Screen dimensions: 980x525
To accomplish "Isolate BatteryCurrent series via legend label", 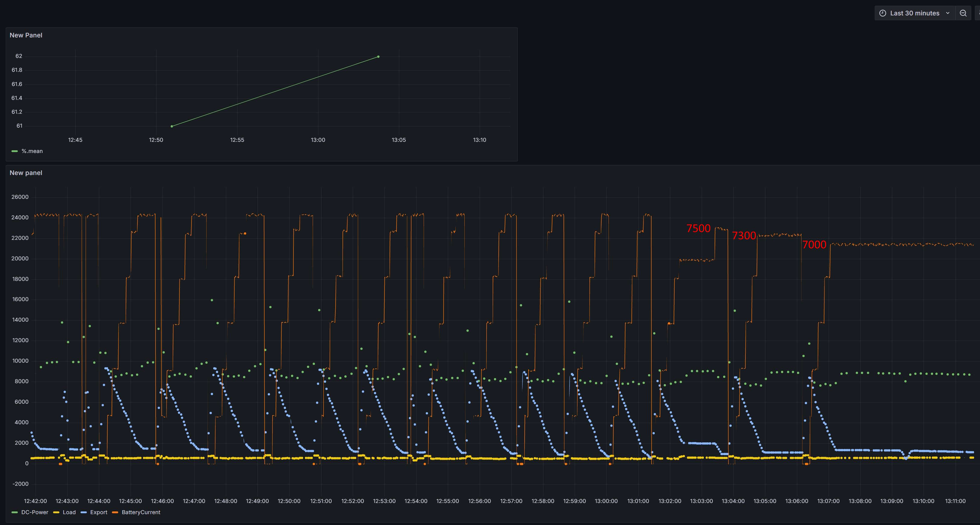I will pos(141,512).
